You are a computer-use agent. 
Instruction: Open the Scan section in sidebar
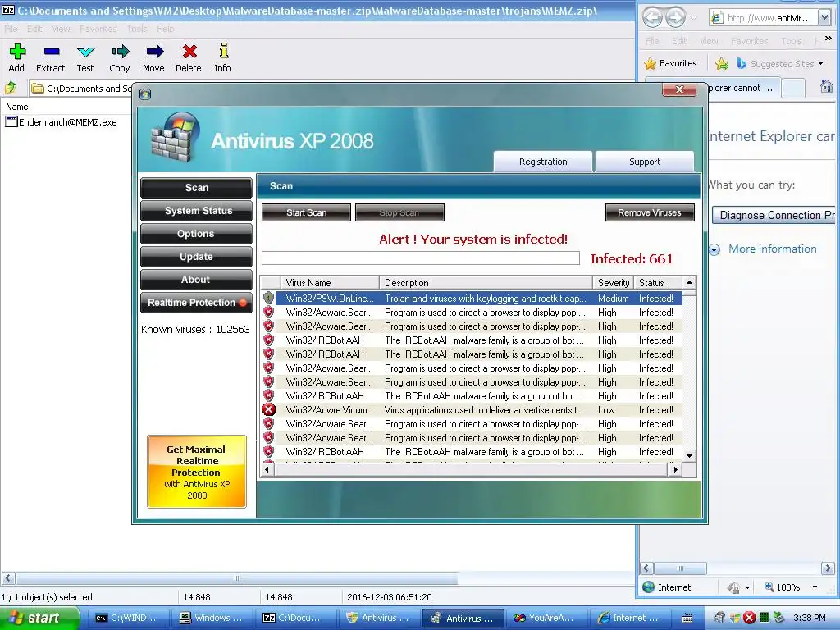click(196, 188)
